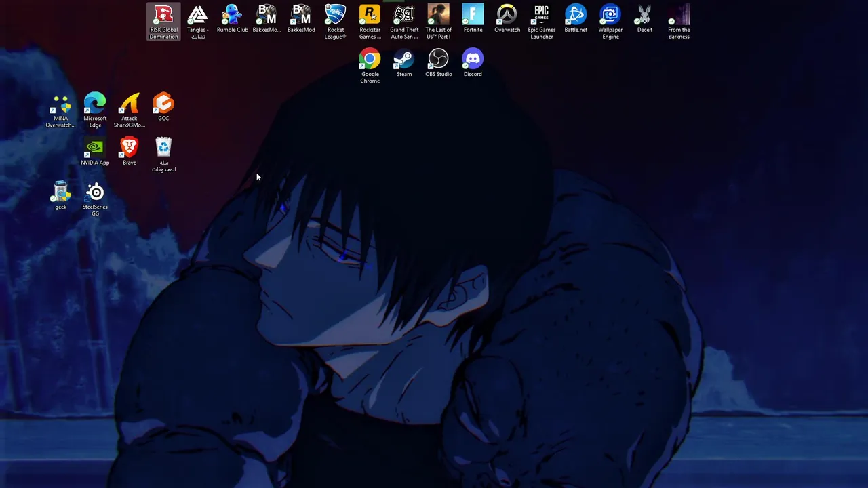Select the Recycle Bin icon
The image size is (868, 488).
coord(163,155)
